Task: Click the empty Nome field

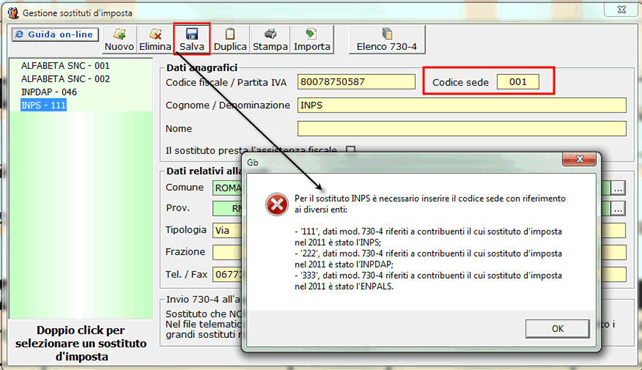Action: click(462, 129)
